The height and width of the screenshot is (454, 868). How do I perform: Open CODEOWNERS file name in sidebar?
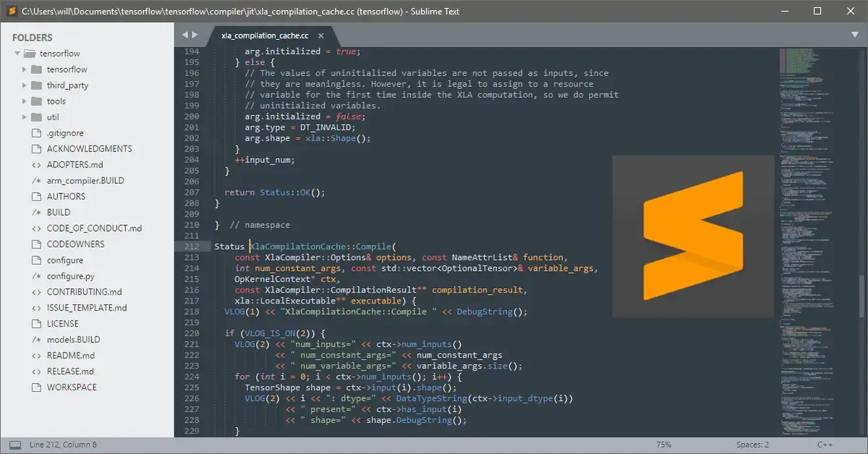coord(76,245)
